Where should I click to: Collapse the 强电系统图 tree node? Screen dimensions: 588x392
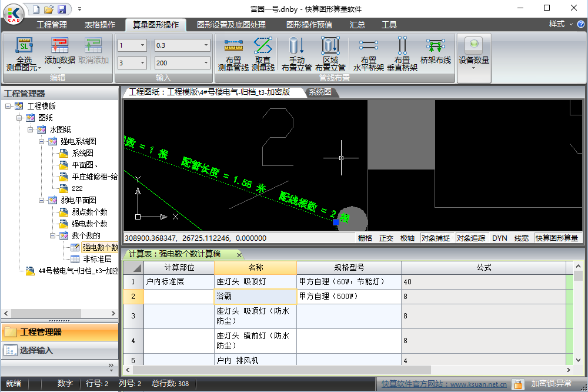tap(42, 141)
